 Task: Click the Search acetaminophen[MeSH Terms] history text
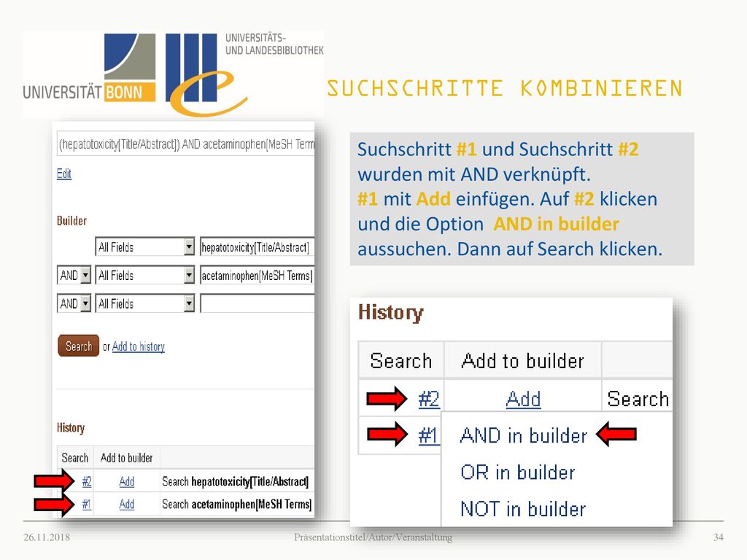237,504
